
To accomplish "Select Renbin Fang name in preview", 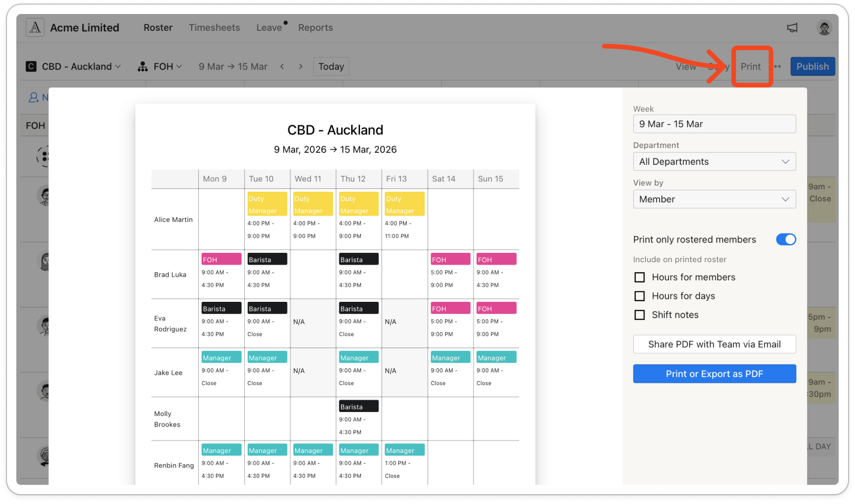I will click(174, 466).
